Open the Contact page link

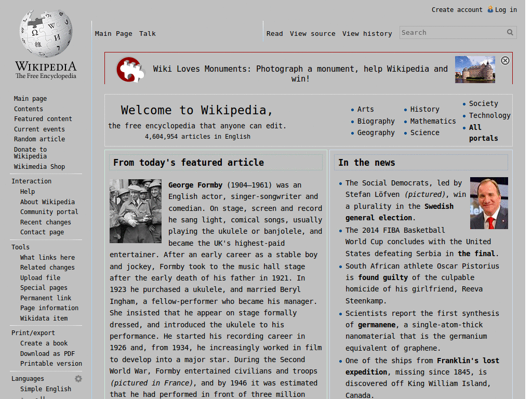(42, 232)
